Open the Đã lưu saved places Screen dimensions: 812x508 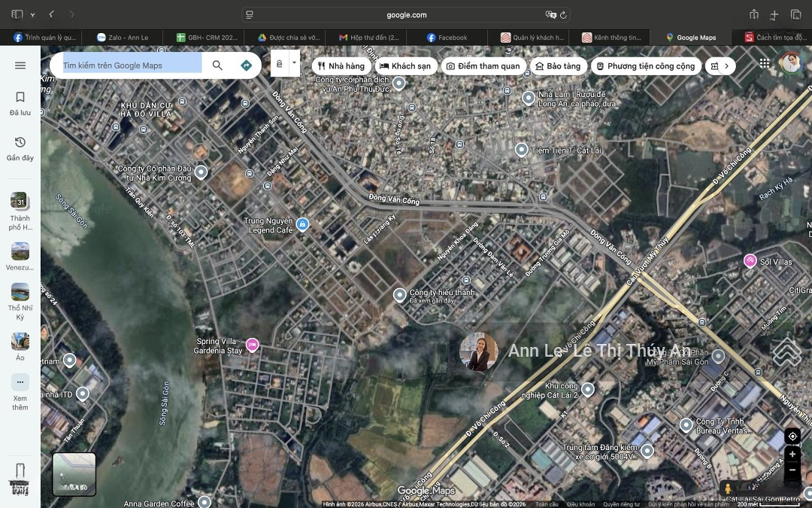click(x=20, y=103)
